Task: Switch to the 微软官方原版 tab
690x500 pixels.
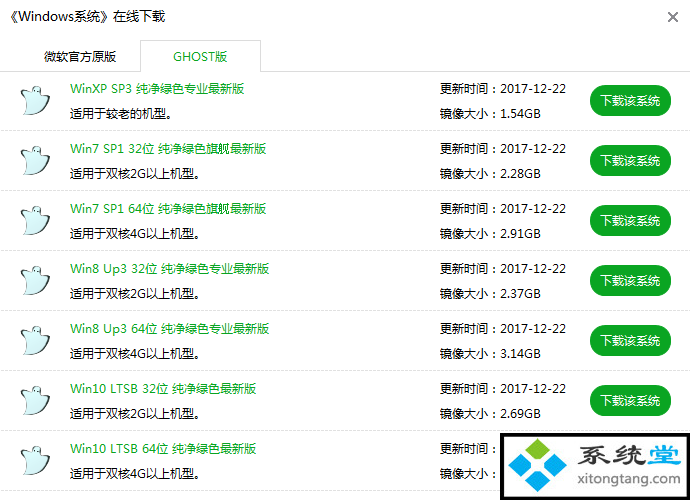Action: pos(80,57)
